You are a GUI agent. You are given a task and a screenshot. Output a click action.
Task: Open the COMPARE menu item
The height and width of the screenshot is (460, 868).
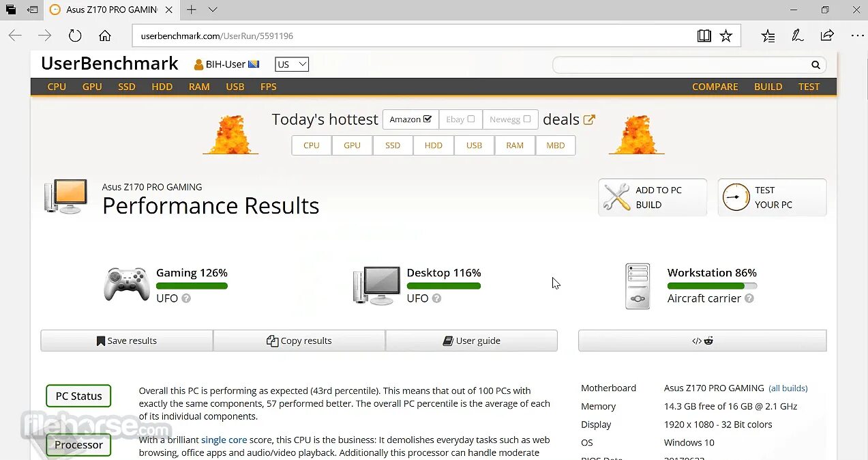pos(715,87)
